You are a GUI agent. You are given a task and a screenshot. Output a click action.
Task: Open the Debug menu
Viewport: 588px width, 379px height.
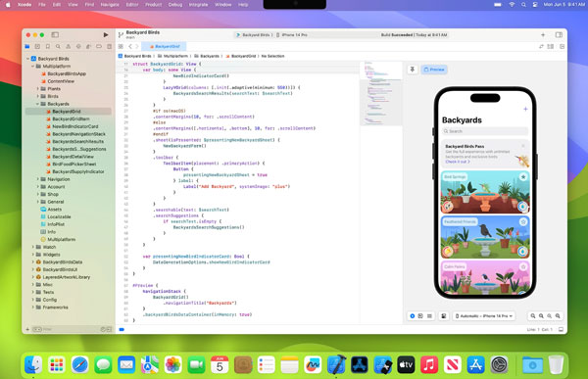[175, 5]
